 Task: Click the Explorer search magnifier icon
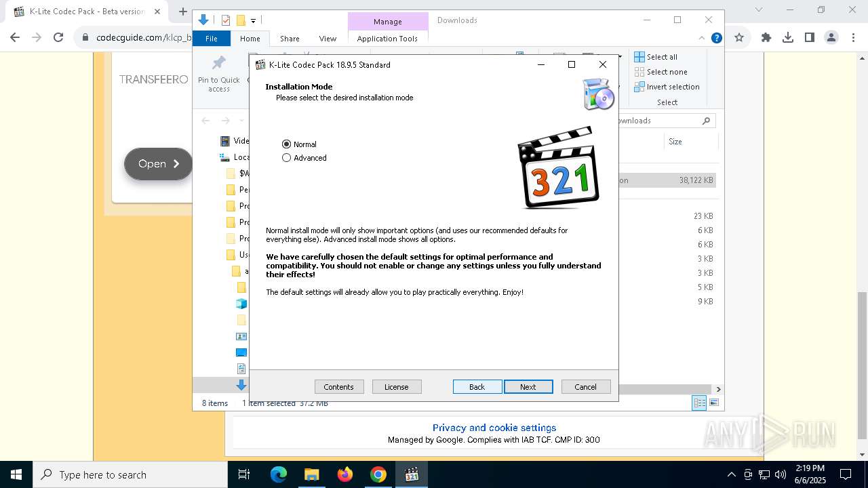(x=706, y=121)
